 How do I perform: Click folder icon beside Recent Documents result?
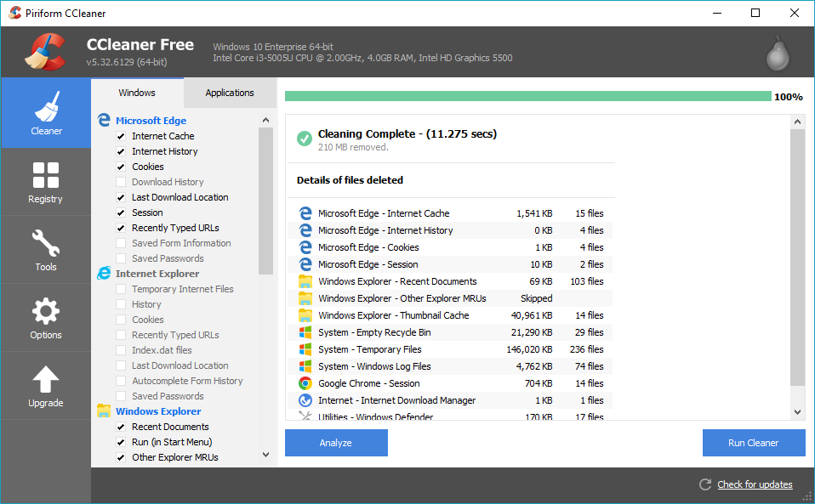pyautogui.click(x=305, y=281)
